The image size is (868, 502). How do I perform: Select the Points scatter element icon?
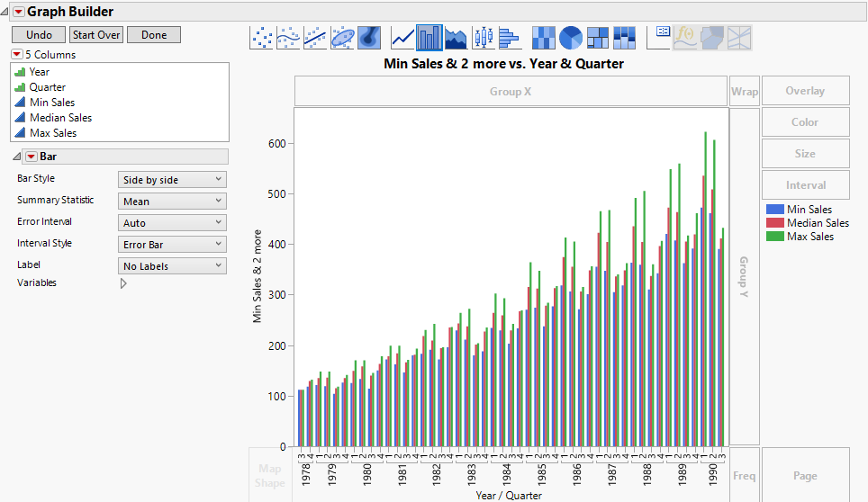click(x=262, y=37)
